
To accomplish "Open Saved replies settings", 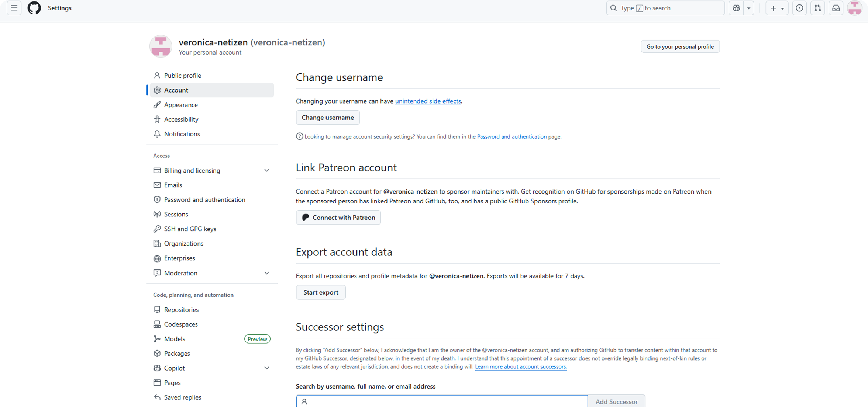I will 212,397.
